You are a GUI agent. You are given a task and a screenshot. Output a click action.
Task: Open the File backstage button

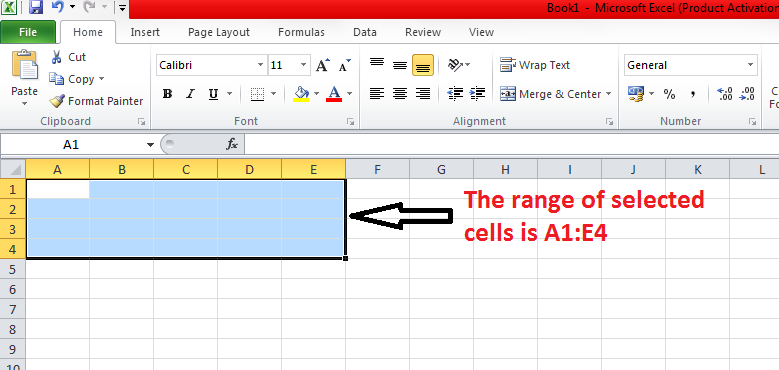click(x=28, y=32)
